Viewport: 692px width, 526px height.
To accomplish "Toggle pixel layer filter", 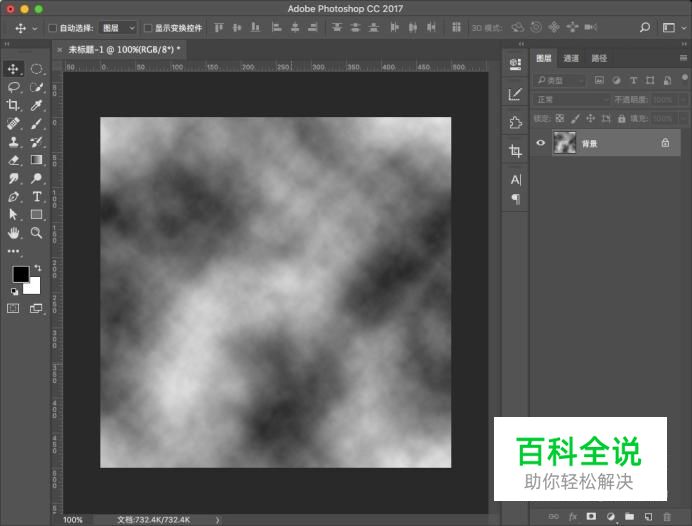I will coord(599,80).
